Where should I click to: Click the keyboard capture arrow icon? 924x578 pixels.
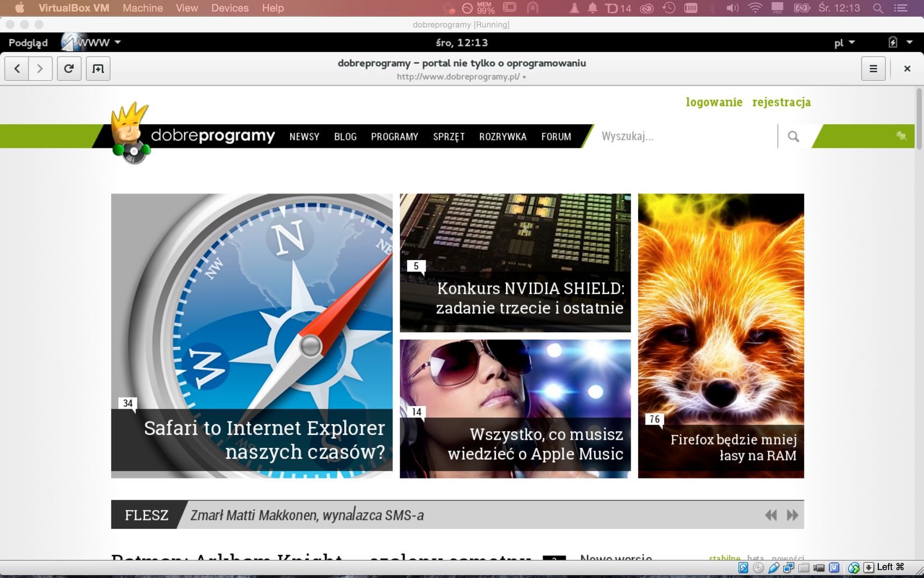point(869,567)
